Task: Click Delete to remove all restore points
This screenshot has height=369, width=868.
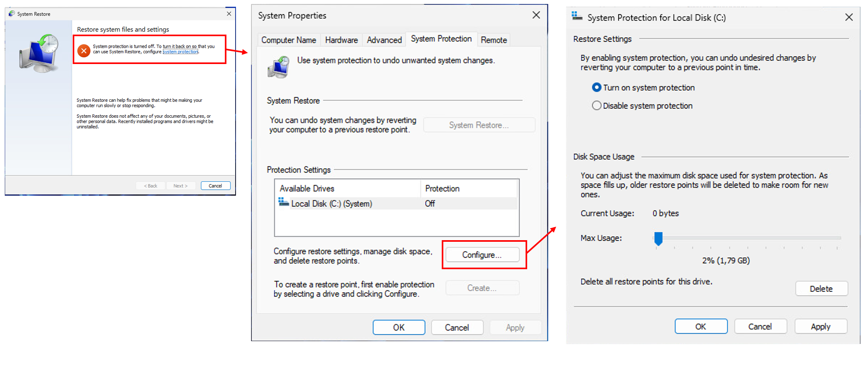Action: click(x=821, y=289)
